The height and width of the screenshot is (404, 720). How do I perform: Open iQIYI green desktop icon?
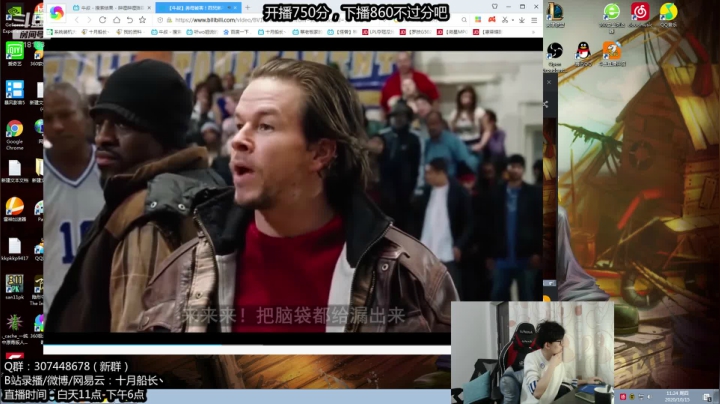click(14, 54)
